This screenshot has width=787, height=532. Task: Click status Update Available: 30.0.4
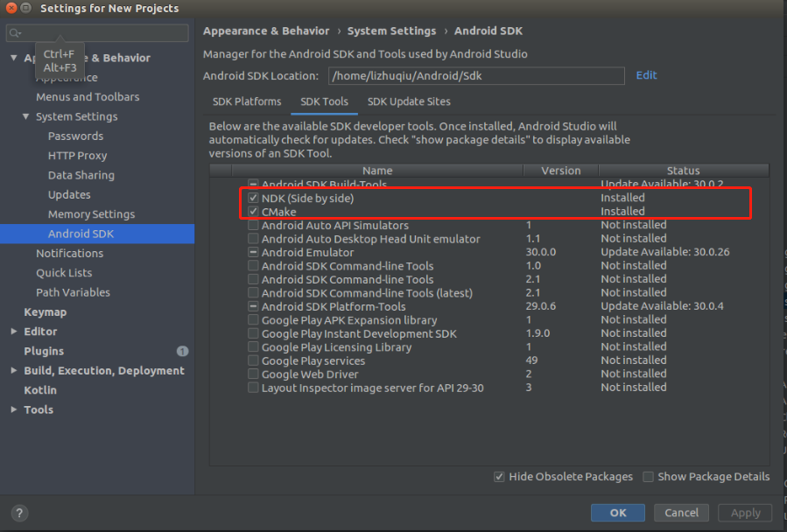(662, 306)
